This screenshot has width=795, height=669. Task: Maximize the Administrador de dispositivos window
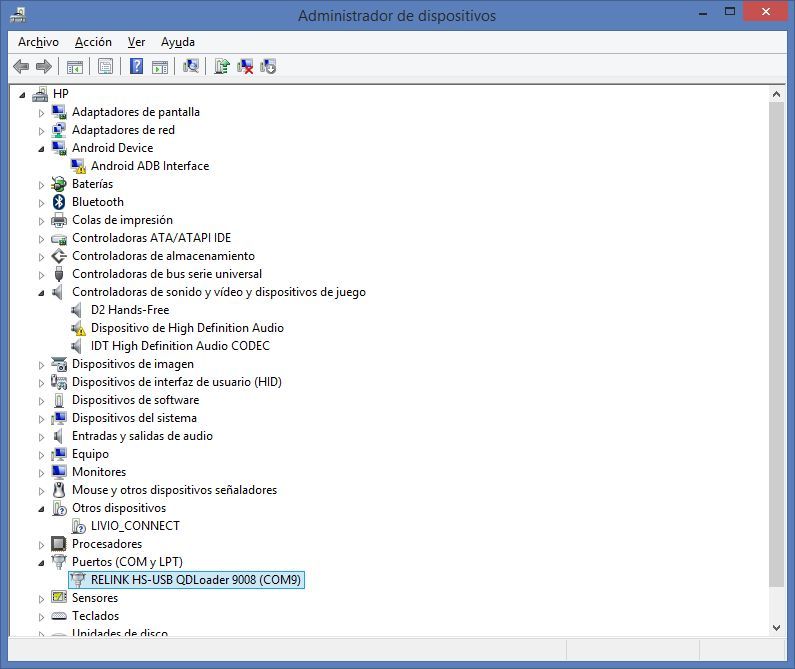click(730, 12)
